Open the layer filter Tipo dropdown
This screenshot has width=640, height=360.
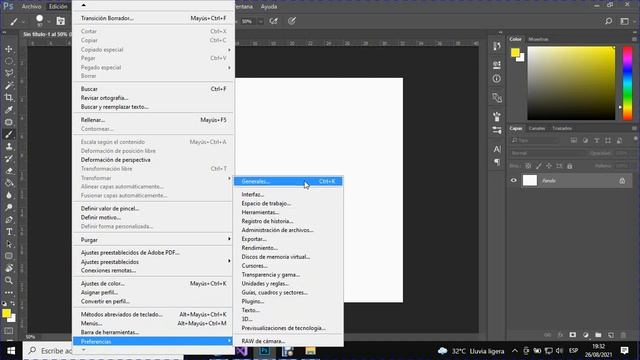click(x=534, y=140)
